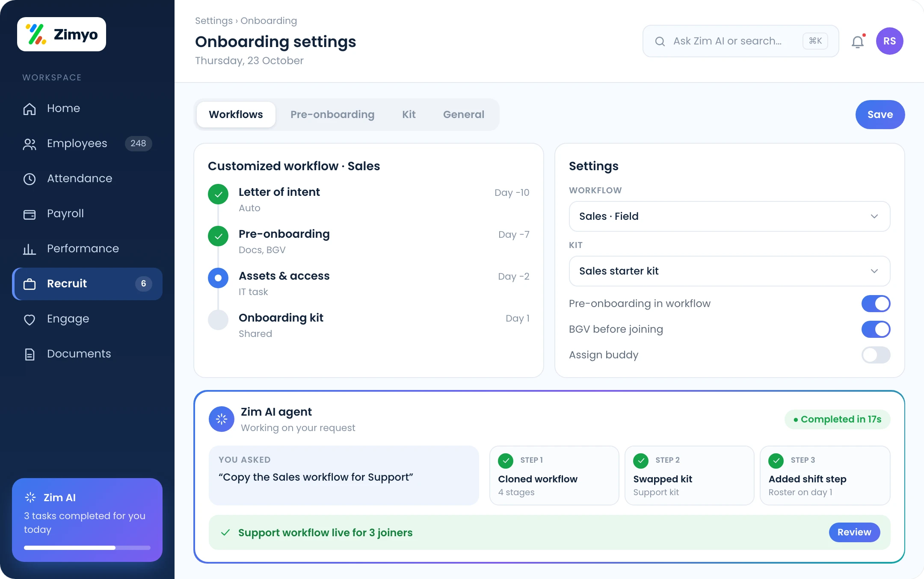The height and width of the screenshot is (579, 924).
Task: Click the Employees people icon
Action: 30,144
